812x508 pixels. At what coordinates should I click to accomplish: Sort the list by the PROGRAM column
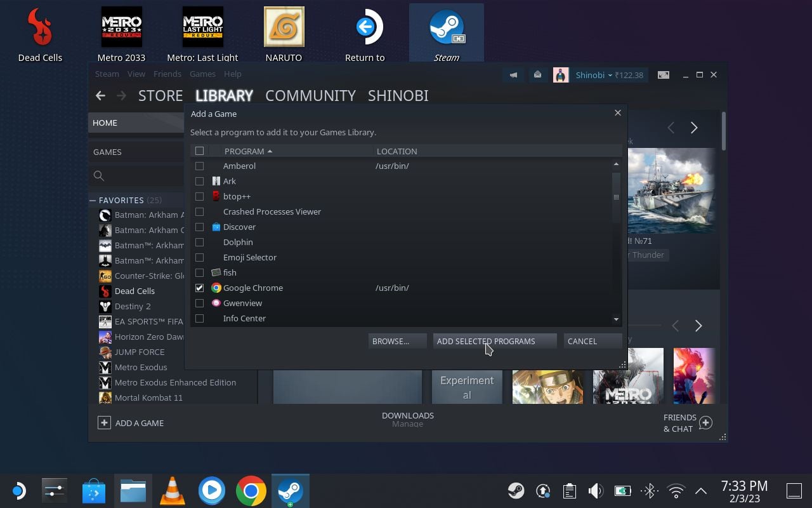click(248, 151)
